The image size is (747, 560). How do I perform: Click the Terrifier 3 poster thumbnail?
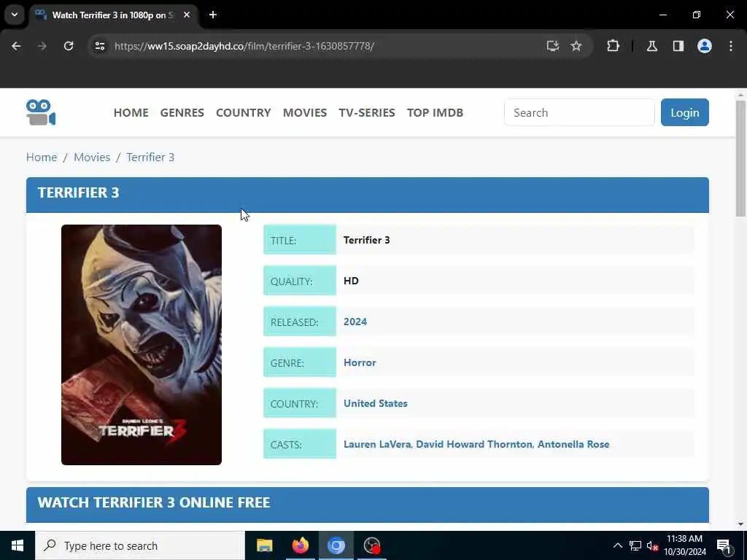[142, 345]
